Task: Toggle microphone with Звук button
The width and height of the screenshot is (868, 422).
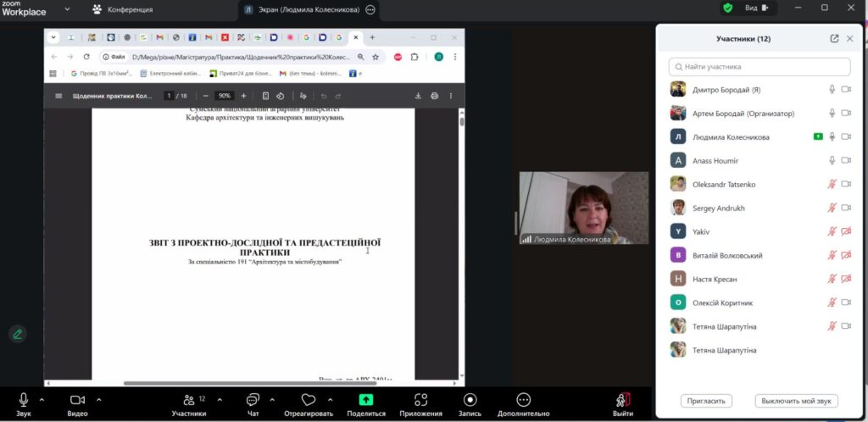Action: click(23, 400)
